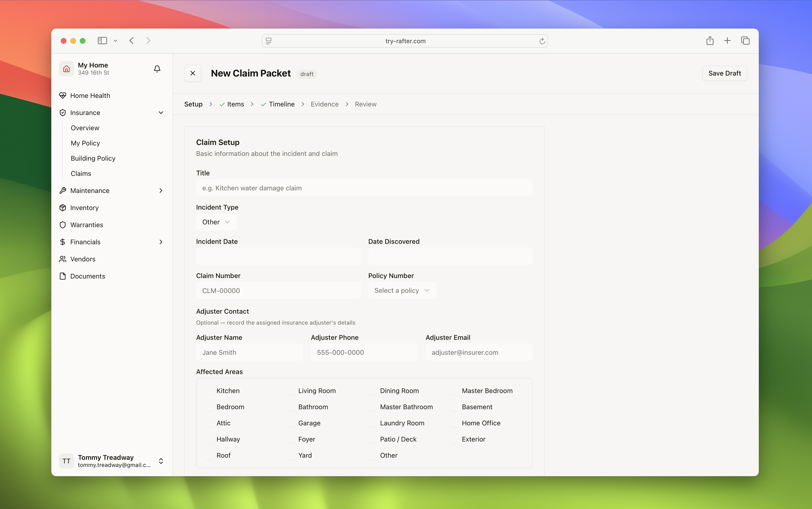Click the notifications bell icon

click(157, 69)
